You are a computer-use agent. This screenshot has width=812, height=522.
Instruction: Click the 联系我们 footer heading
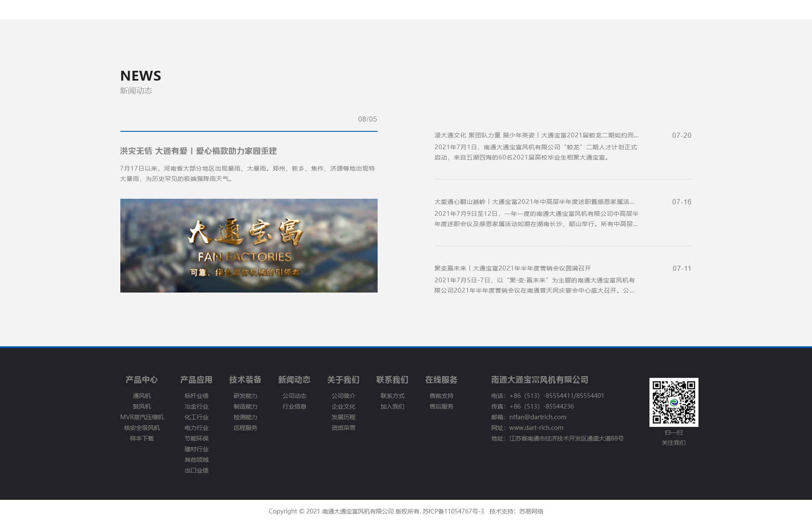pos(393,380)
